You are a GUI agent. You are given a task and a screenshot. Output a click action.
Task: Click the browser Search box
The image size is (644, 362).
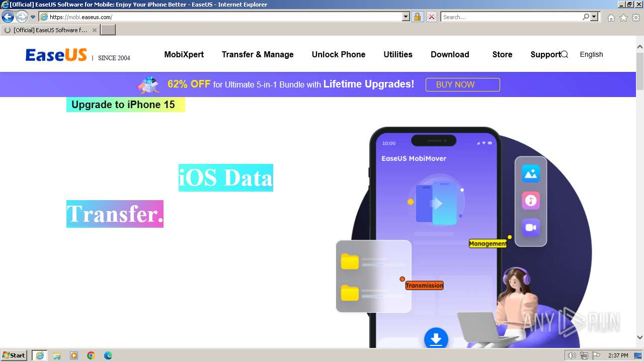(x=511, y=17)
